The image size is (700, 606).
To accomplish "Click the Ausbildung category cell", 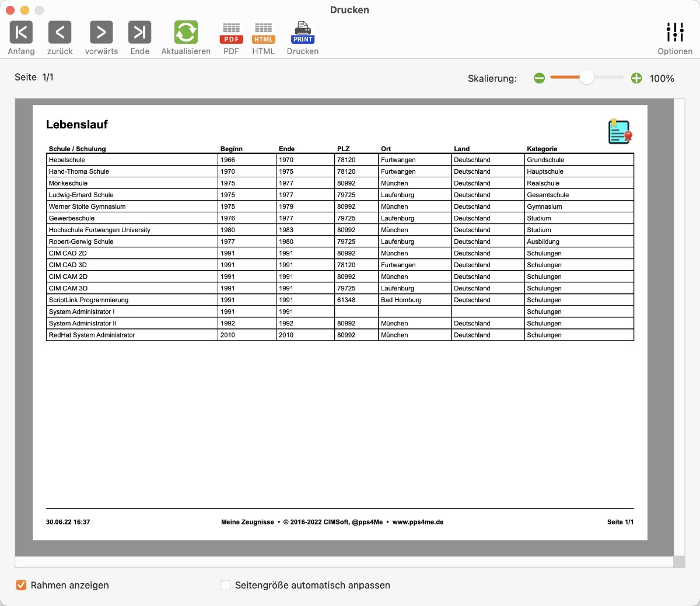I will (579, 241).
